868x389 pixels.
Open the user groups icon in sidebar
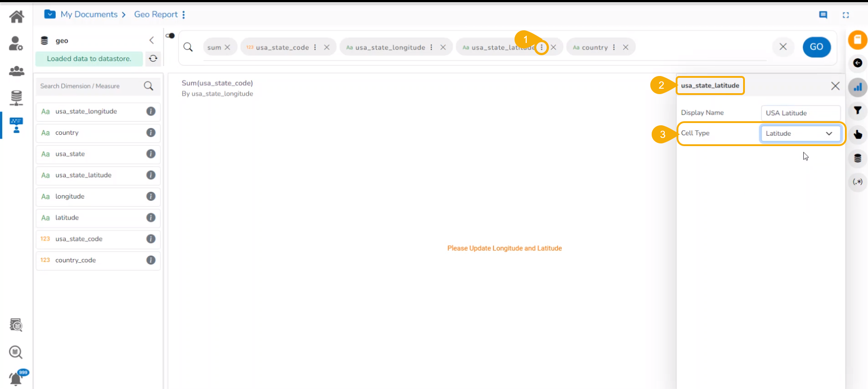click(x=17, y=71)
